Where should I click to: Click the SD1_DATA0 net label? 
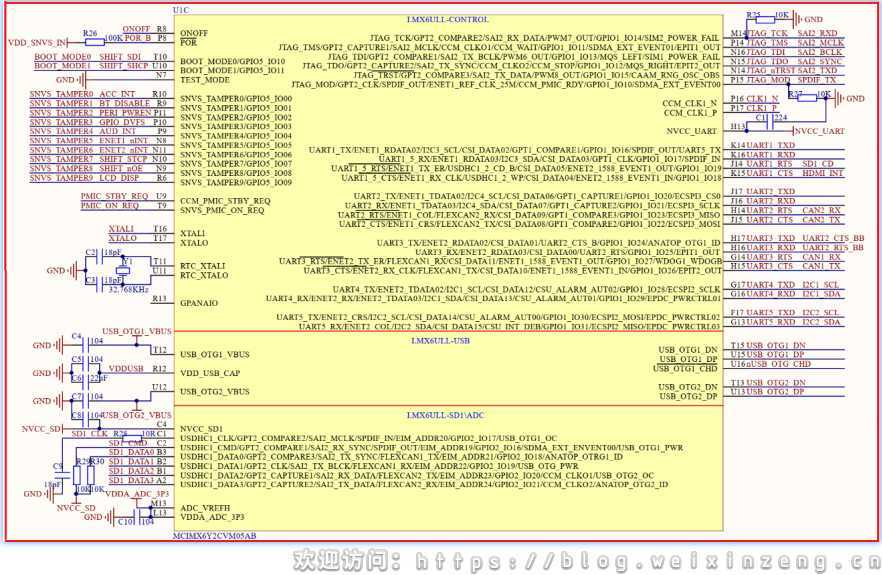[x=131, y=452]
